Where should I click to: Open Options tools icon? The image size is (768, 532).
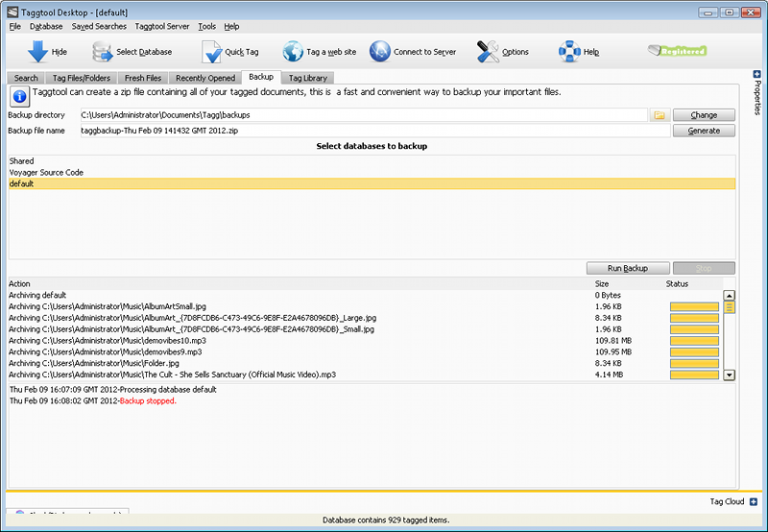click(488, 52)
